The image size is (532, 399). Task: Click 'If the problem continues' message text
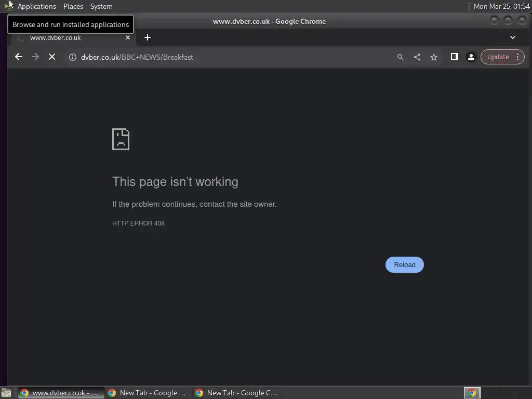pyautogui.click(x=194, y=204)
